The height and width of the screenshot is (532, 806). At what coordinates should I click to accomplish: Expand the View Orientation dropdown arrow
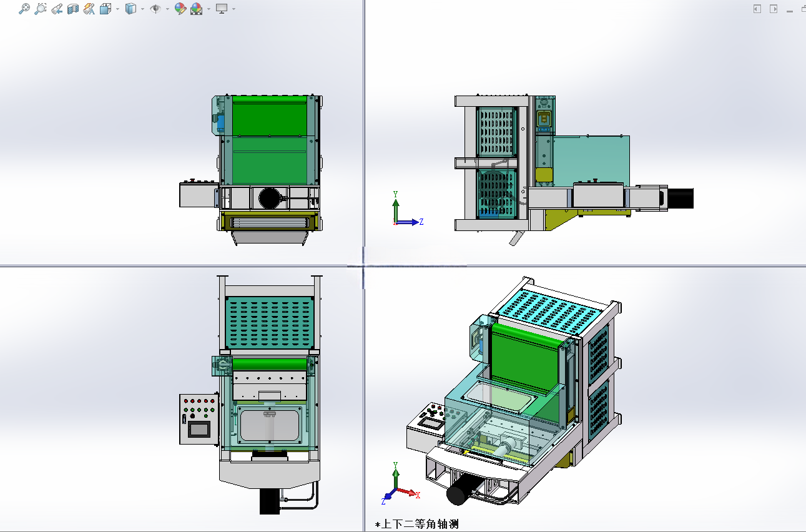point(117,9)
